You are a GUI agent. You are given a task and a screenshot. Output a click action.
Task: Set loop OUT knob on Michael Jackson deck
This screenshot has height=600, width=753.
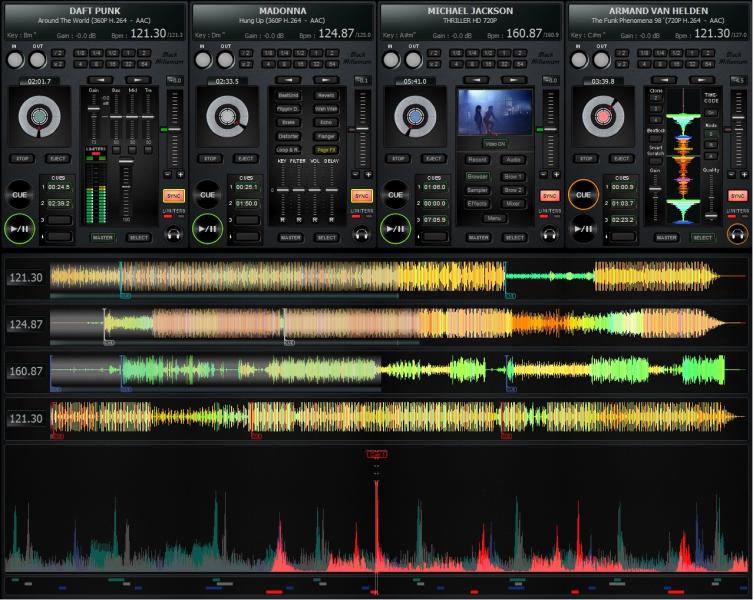(x=413, y=60)
